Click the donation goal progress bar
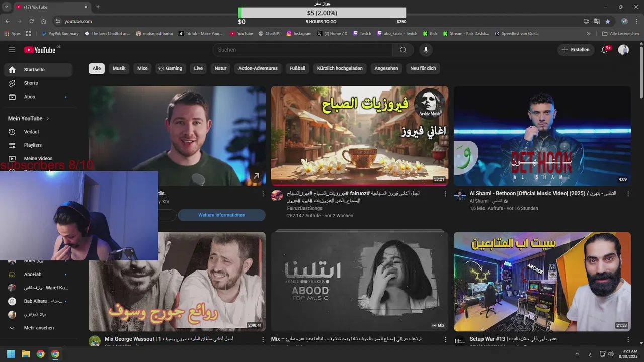The width and height of the screenshot is (644, 362). coord(322,13)
